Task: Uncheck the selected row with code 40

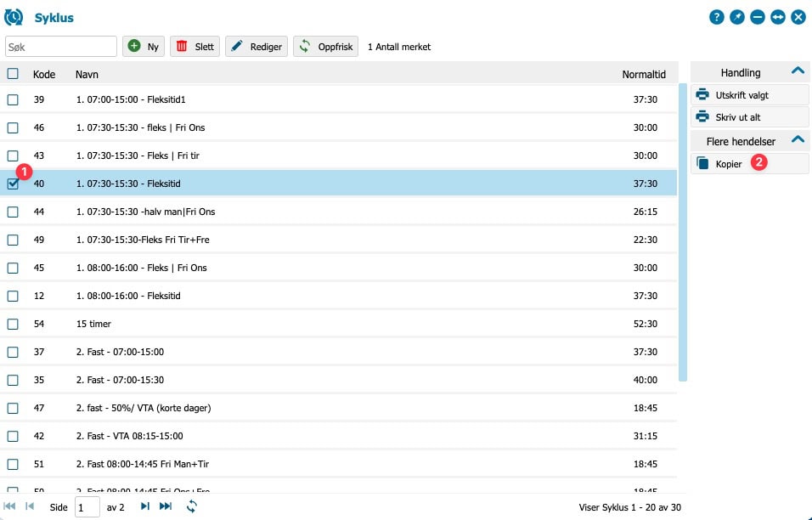Action: click(x=13, y=184)
